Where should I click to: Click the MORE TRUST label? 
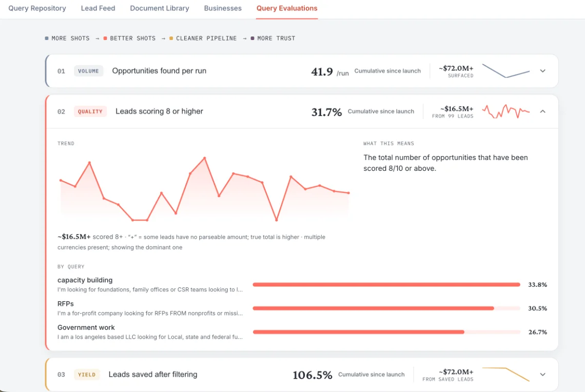click(x=276, y=38)
